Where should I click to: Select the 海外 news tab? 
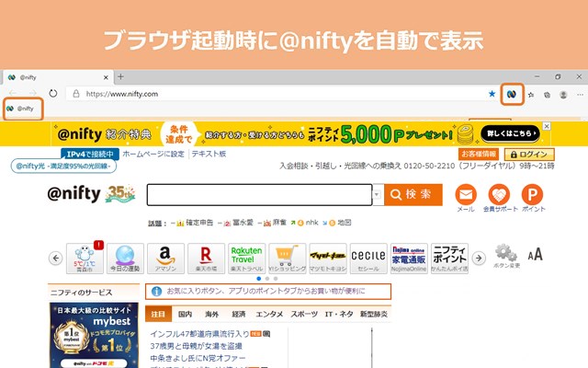(212, 314)
